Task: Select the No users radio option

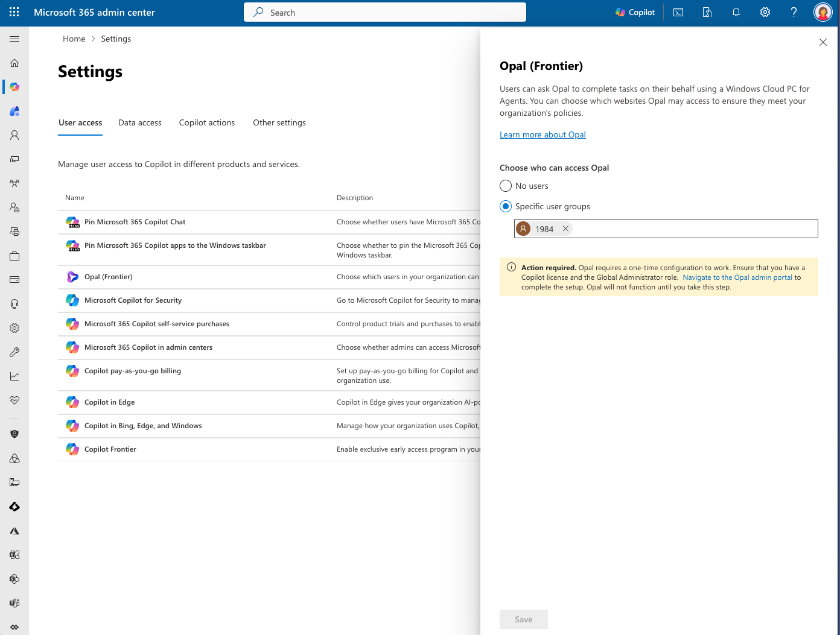Action: [x=506, y=186]
